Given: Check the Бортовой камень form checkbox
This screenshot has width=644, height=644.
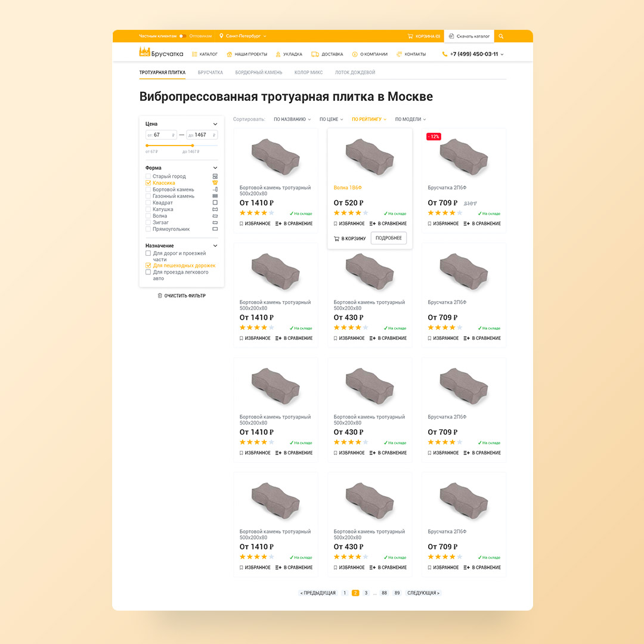Looking at the screenshot, I should (148, 190).
